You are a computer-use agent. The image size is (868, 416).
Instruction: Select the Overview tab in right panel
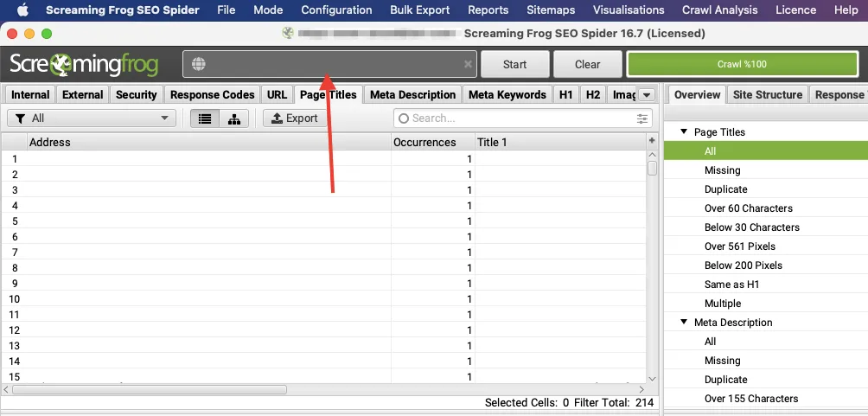point(697,95)
